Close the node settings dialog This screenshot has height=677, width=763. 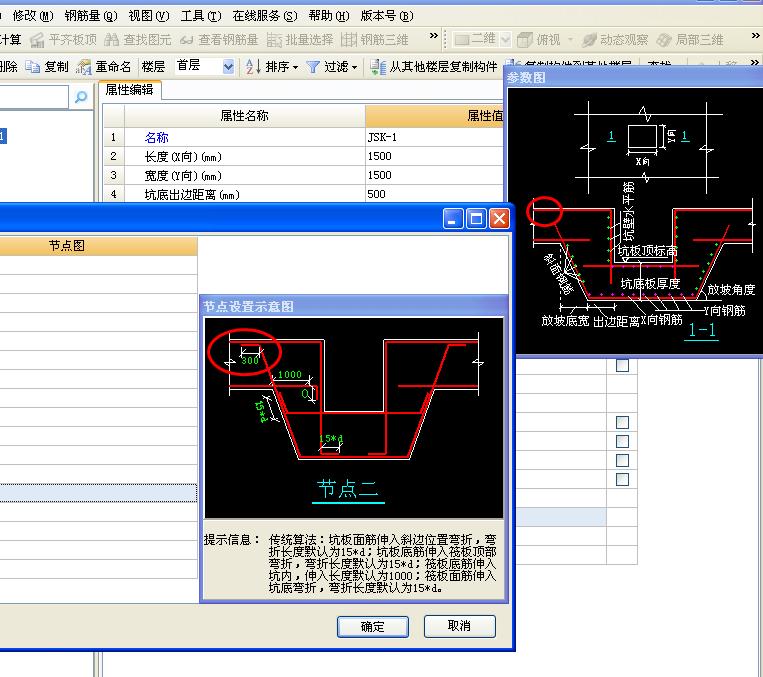tap(499, 219)
